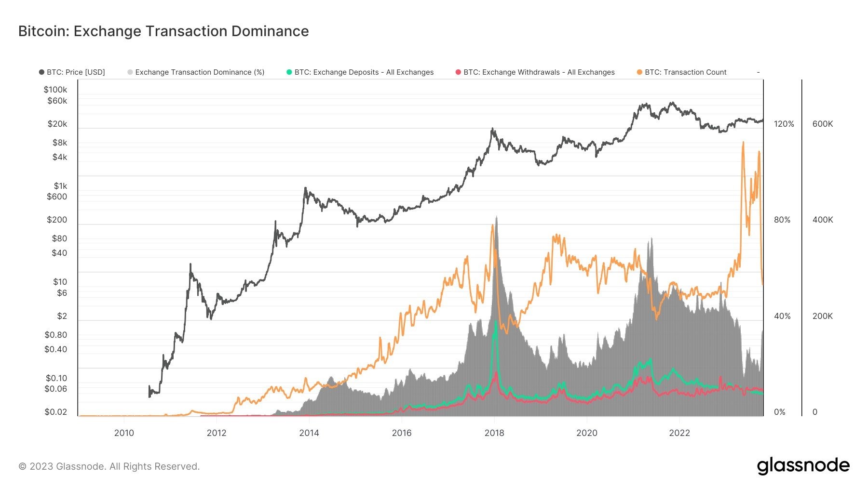Click the dash at the legend's right end
868x488 pixels.
point(758,72)
